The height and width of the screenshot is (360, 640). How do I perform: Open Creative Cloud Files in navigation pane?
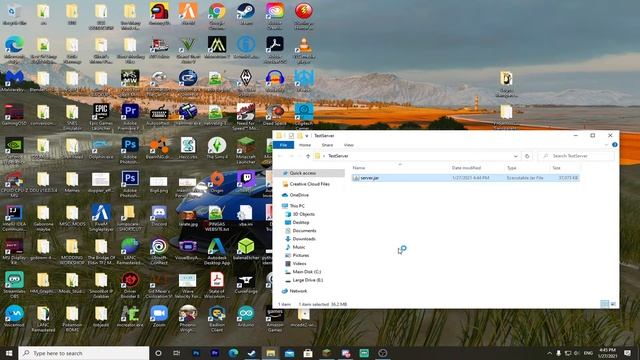(x=309, y=184)
